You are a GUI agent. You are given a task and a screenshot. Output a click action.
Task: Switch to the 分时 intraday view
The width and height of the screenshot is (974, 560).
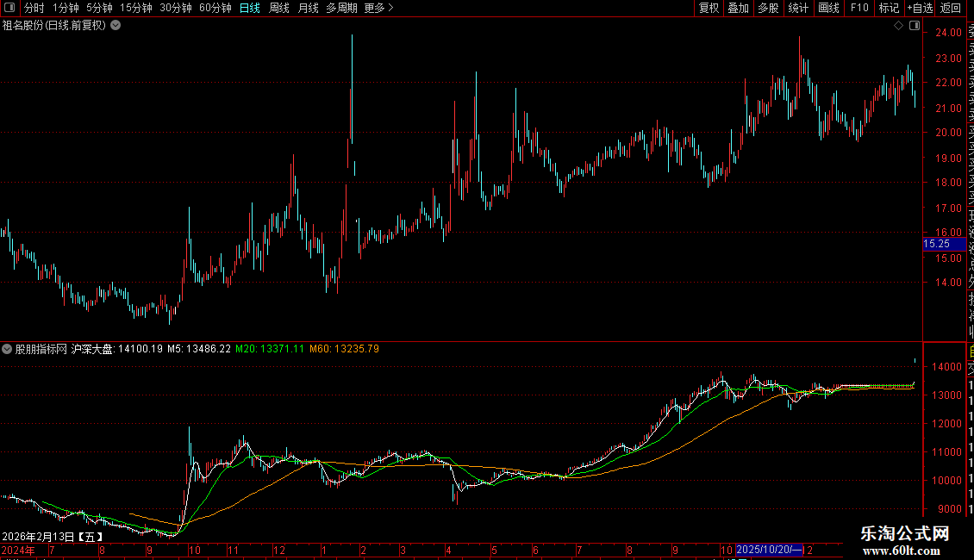pyautogui.click(x=34, y=8)
